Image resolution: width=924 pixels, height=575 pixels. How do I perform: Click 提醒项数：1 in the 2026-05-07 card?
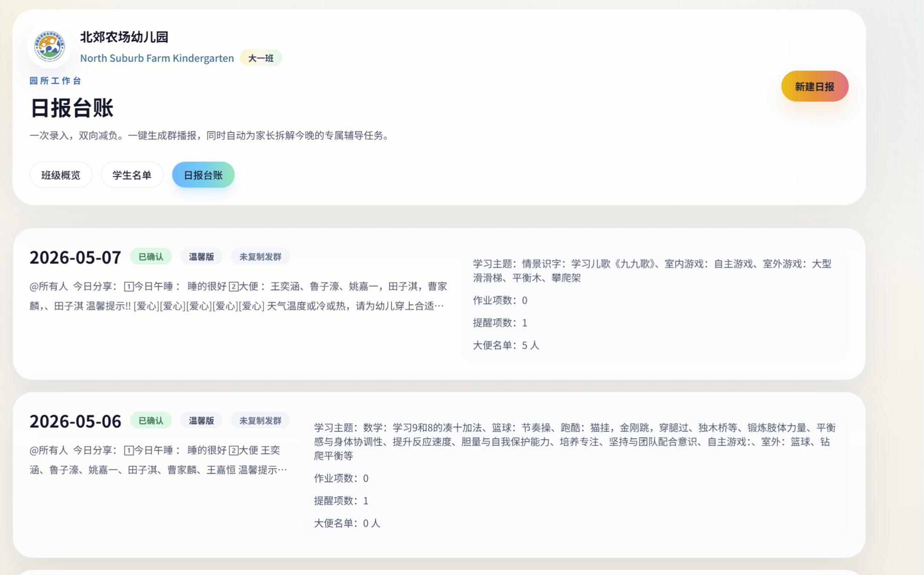pos(500,323)
